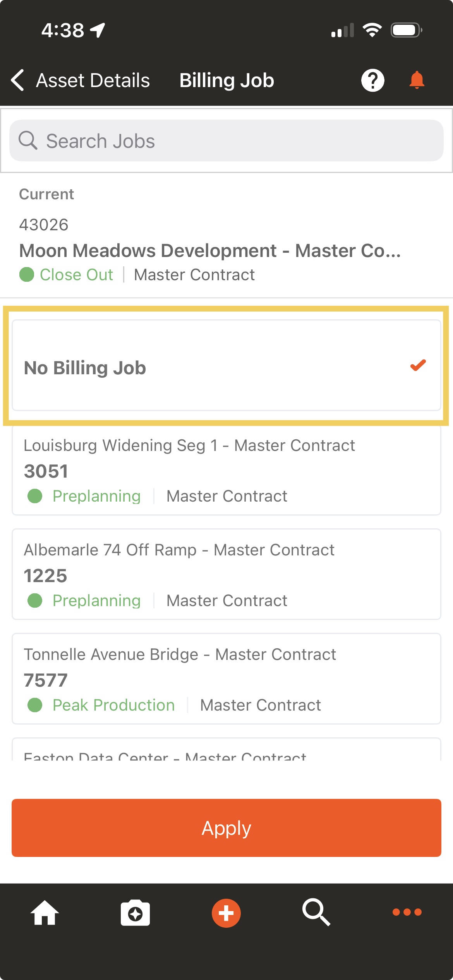The image size is (453, 980).
Task: Open the help question mark icon
Action: tap(372, 81)
